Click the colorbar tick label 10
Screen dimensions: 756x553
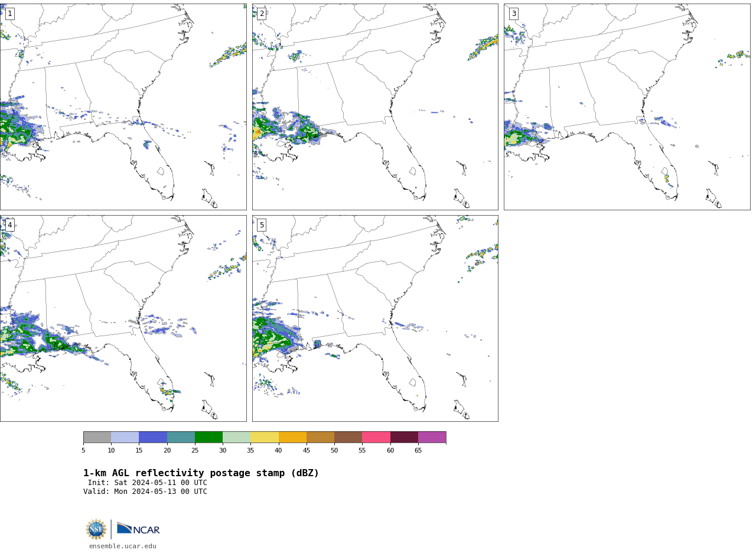coord(111,451)
